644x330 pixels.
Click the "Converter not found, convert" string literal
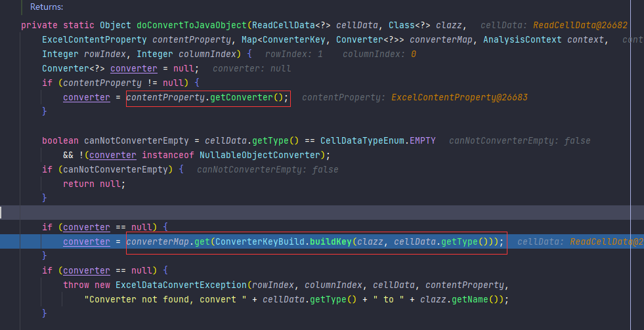pos(171,299)
